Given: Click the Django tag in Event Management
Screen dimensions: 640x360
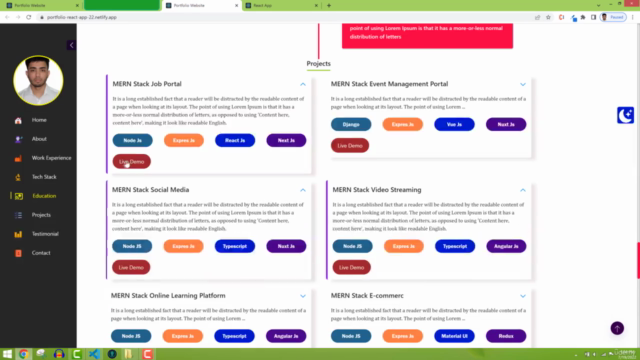Looking at the screenshot, I should point(351,124).
